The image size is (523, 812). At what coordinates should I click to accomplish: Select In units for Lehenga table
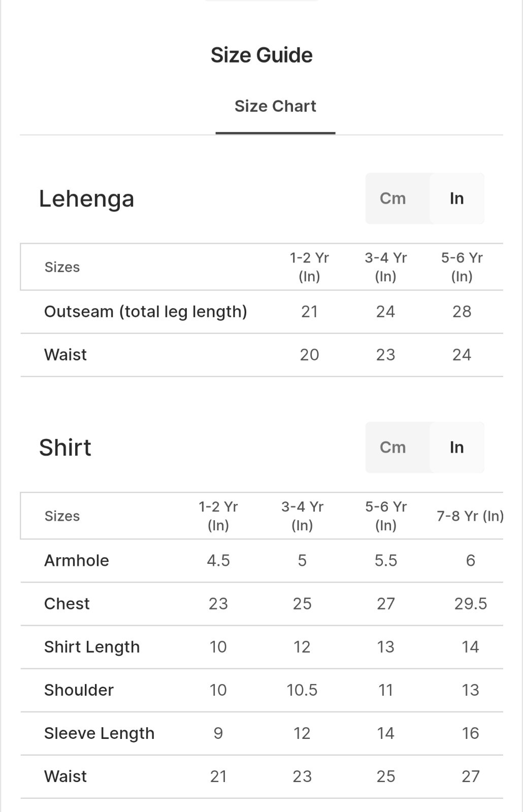pyautogui.click(x=456, y=198)
